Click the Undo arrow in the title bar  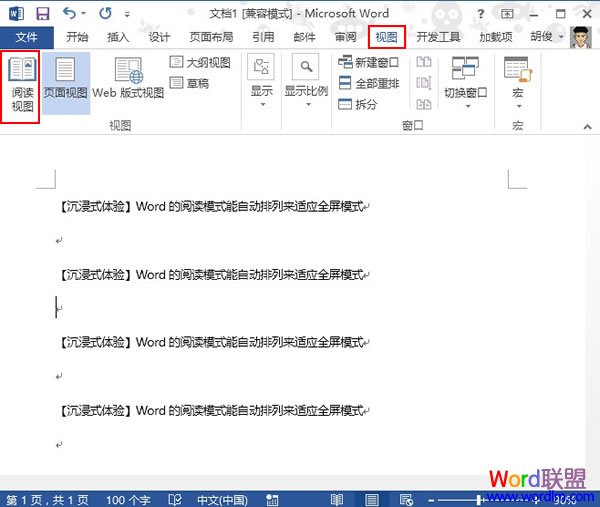(x=69, y=13)
